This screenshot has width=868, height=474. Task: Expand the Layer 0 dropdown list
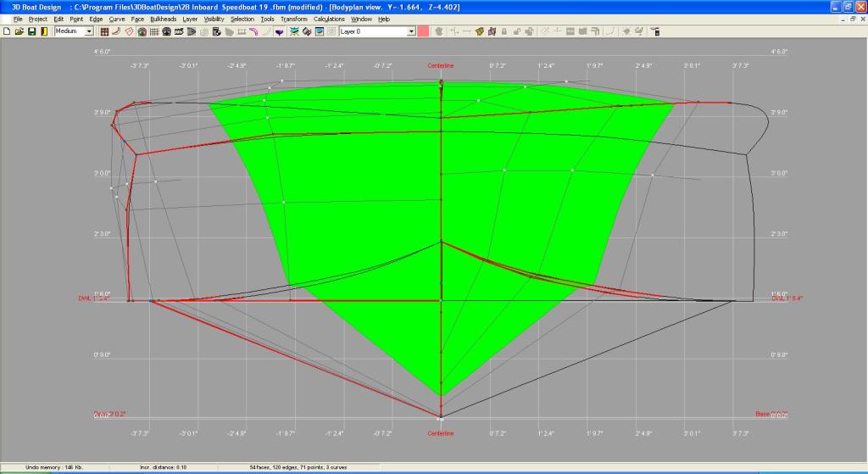[x=411, y=31]
